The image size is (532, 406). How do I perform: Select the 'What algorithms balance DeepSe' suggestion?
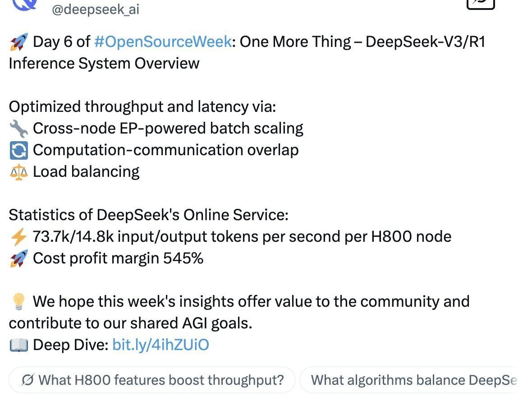click(413, 380)
